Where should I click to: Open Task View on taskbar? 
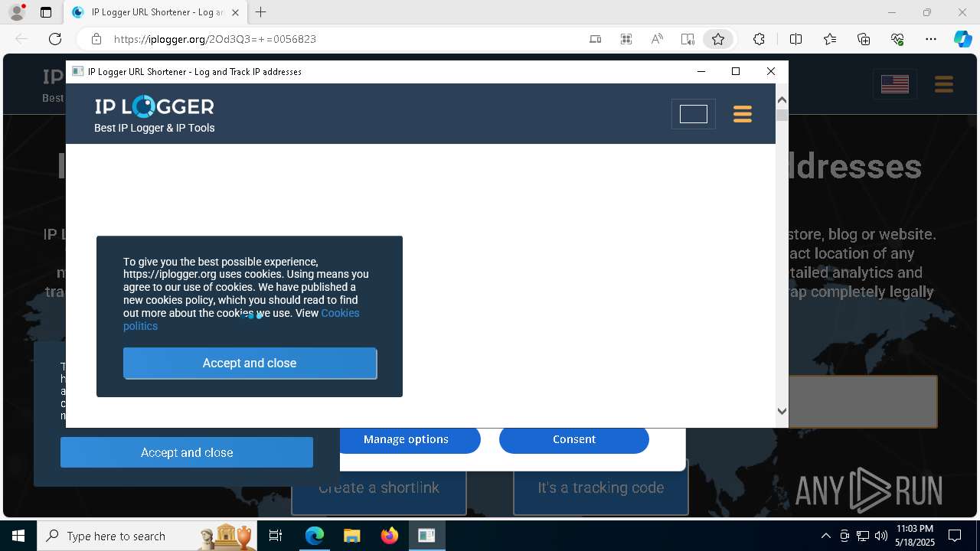coord(276,536)
